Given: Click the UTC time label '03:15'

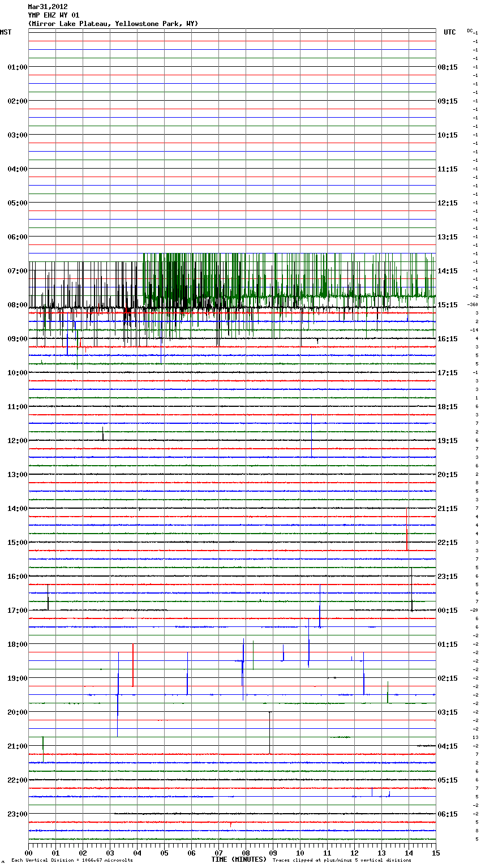Looking at the screenshot, I should point(448,712).
